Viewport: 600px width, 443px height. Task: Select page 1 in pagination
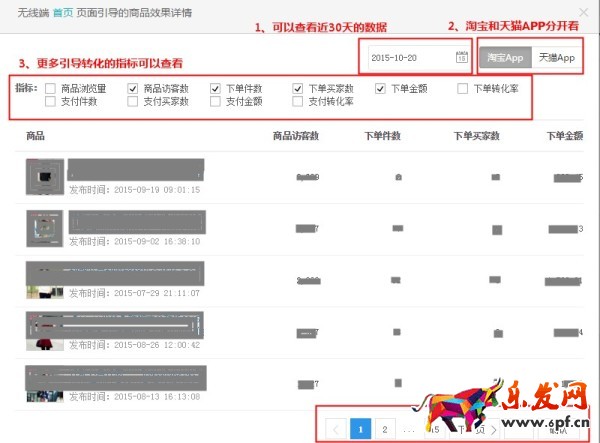361,429
